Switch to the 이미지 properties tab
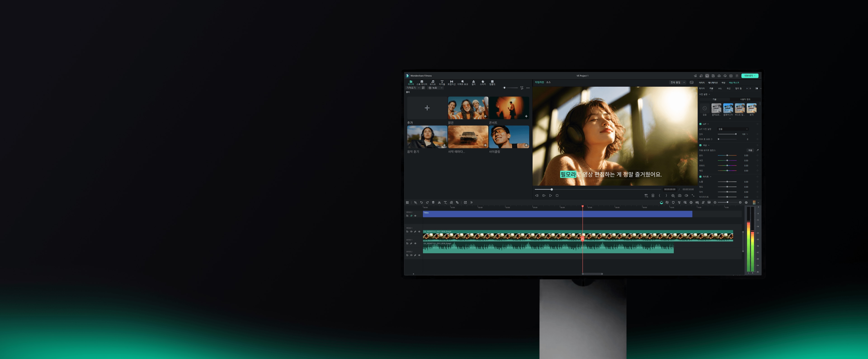Image resolution: width=868 pixels, height=359 pixels. (702, 83)
